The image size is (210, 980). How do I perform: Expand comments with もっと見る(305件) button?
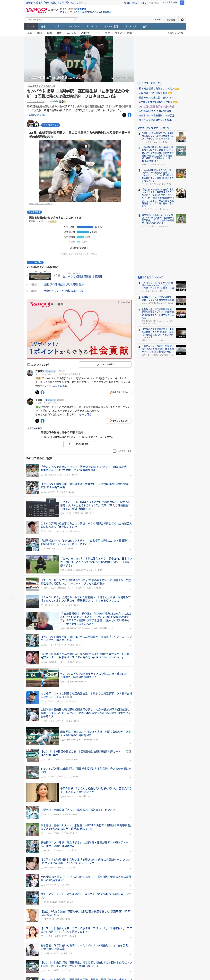[79, 444]
